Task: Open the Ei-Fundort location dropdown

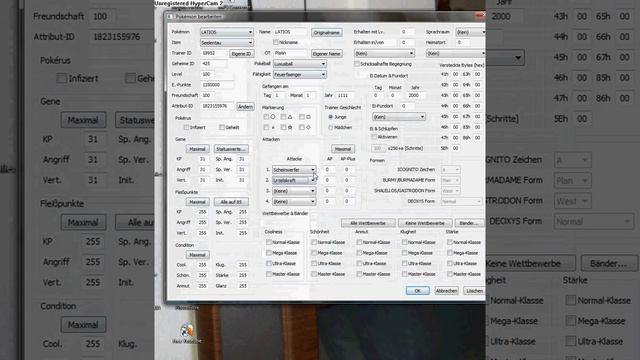Action: coord(398,117)
